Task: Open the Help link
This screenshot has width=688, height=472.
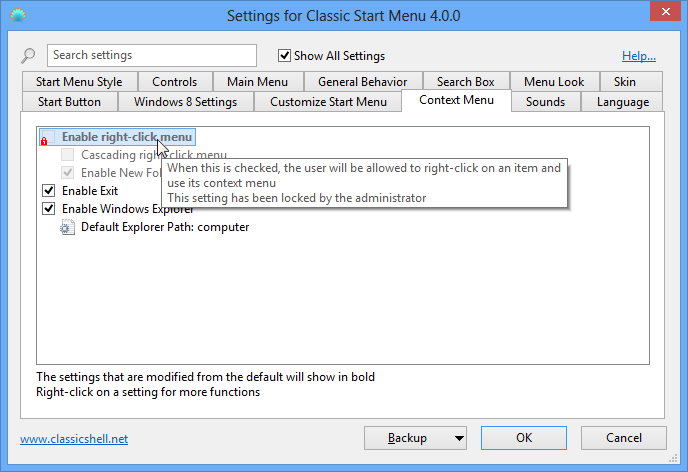Action: 639,56
